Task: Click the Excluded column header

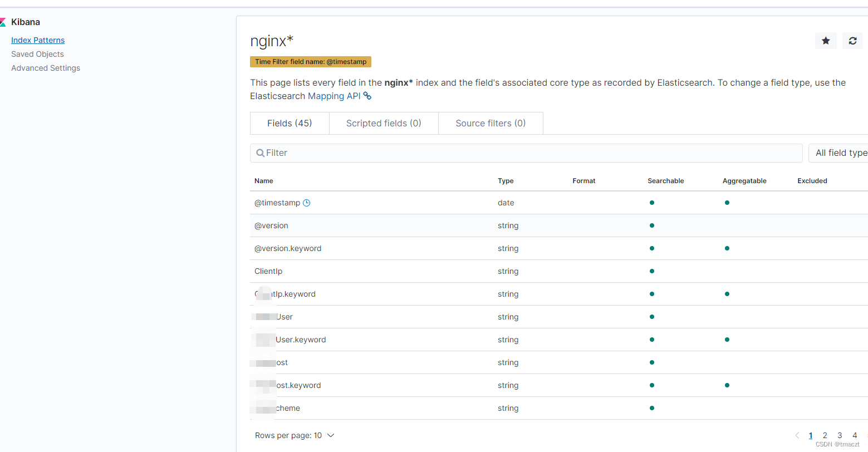Action: point(812,181)
